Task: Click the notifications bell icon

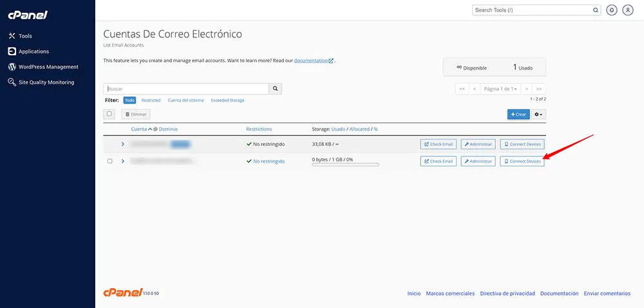Action: coord(611,10)
